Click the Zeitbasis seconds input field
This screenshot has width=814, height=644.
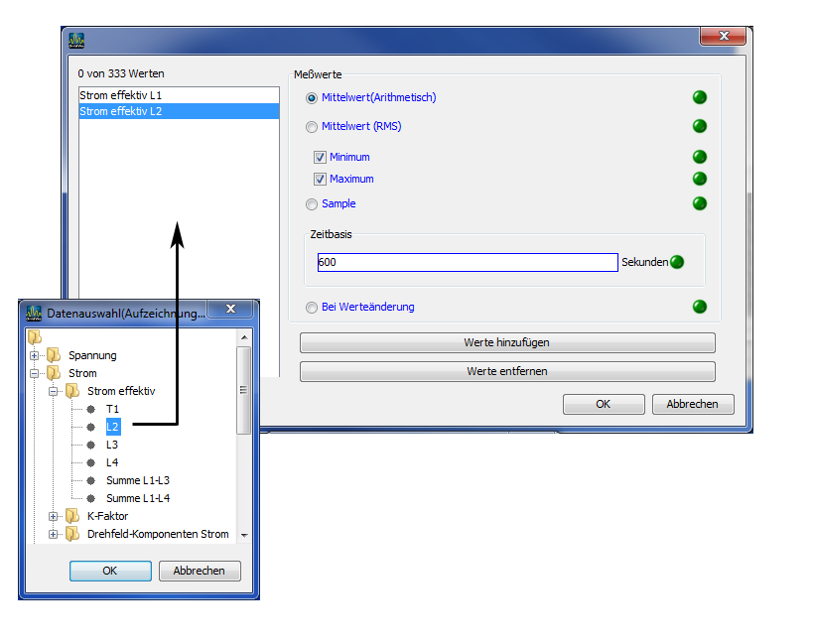467,263
